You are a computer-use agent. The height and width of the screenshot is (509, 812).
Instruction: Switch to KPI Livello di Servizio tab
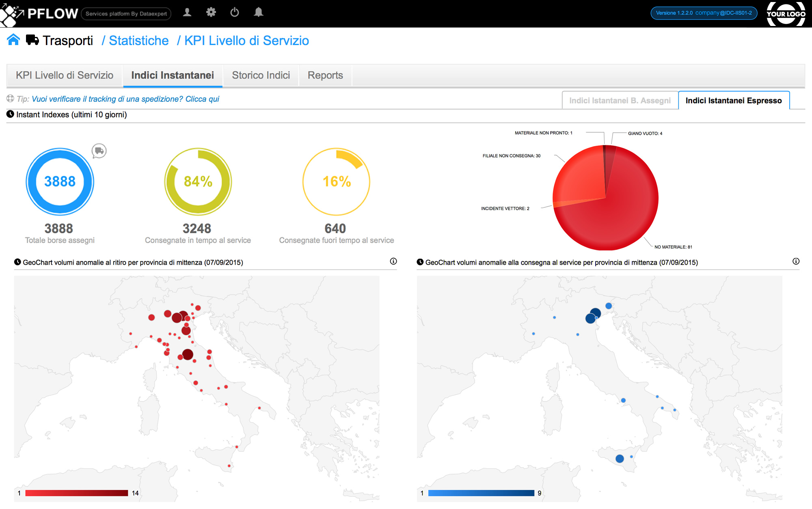(65, 75)
